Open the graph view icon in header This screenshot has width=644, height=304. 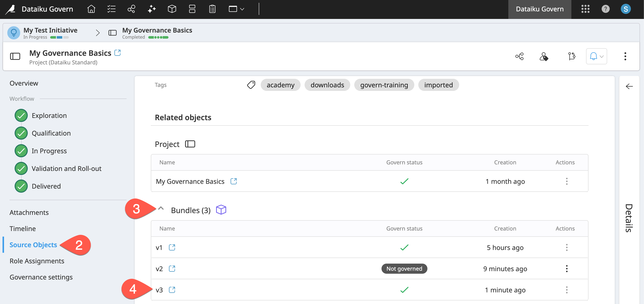[519, 56]
